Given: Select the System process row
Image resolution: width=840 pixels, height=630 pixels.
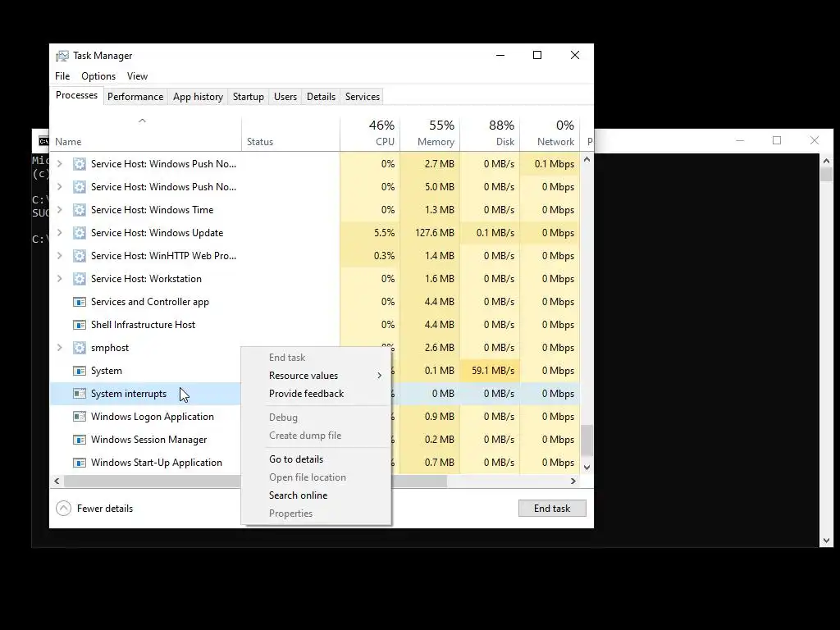Looking at the screenshot, I should tap(314, 371).
